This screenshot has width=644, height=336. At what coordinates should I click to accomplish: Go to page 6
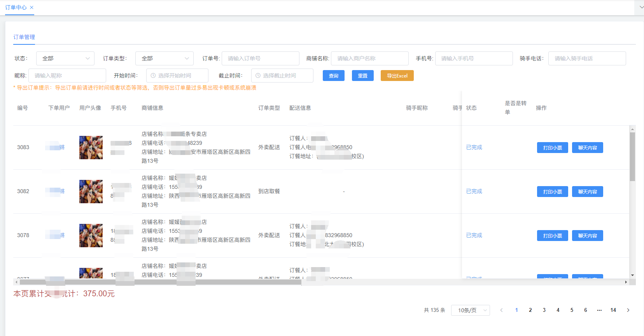586,310
